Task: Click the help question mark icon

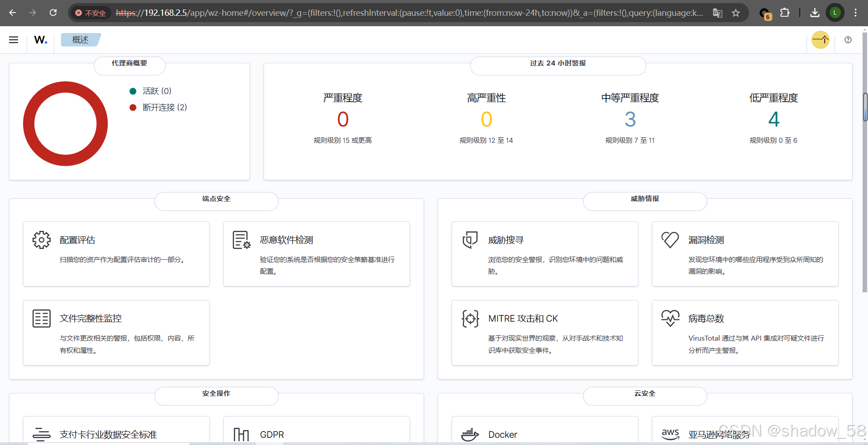Action: coord(848,40)
